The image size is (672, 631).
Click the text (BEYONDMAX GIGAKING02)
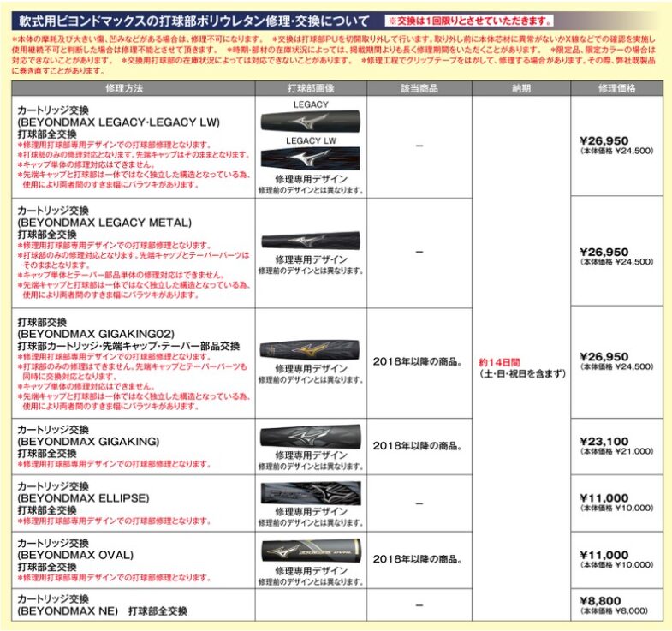coord(96,334)
